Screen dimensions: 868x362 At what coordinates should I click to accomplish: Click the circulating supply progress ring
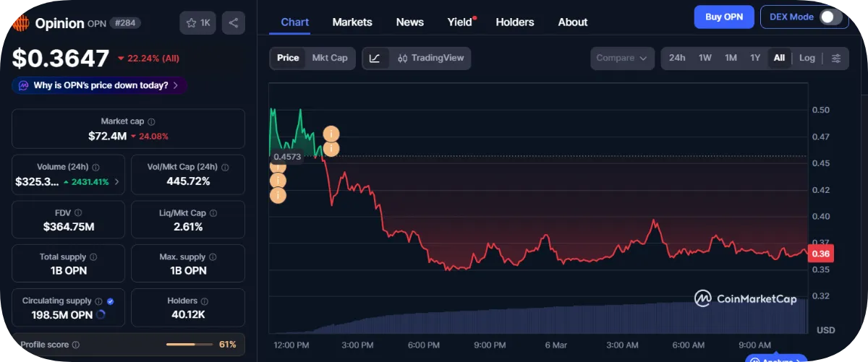[x=101, y=315]
